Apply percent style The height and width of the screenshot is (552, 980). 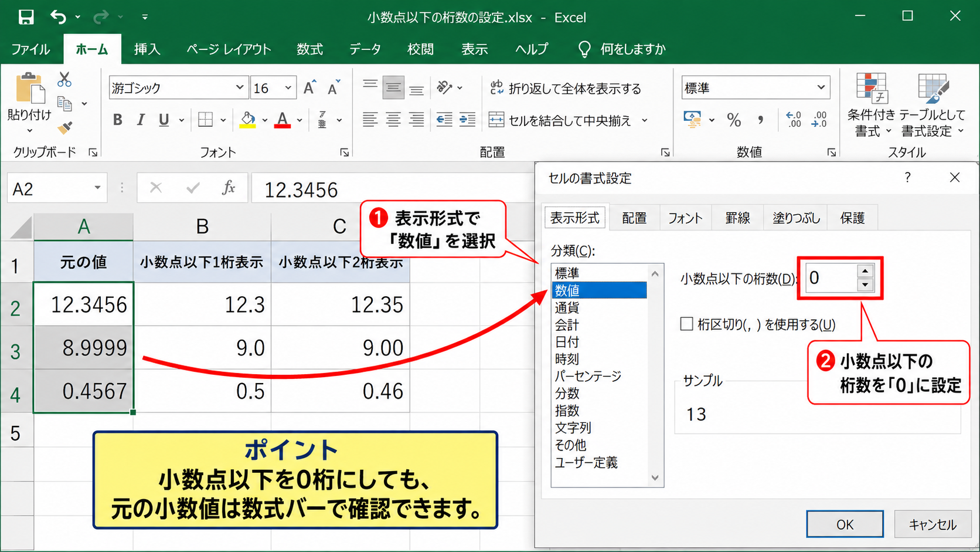pos(734,120)
